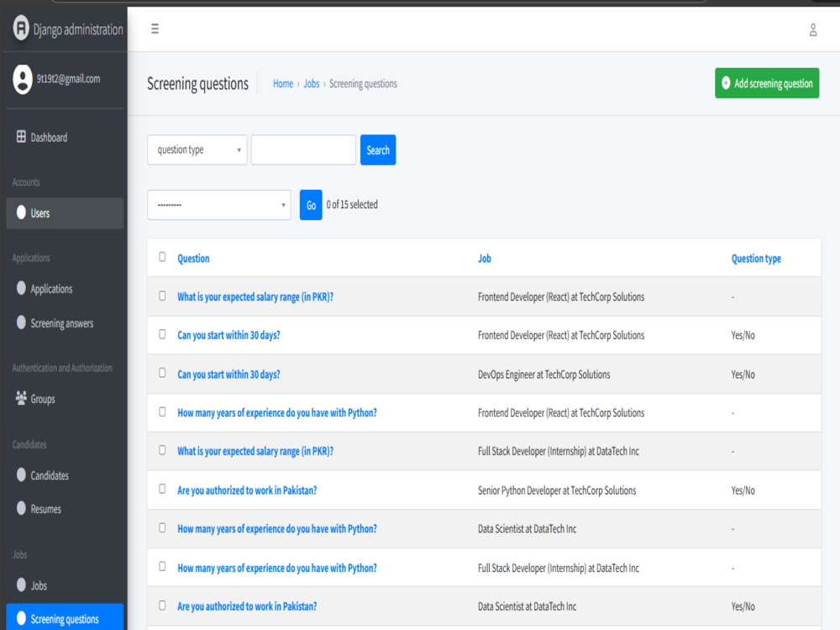840x630 pixels.
Task: Click the Django administration logo icon
Action: (21, 28)
